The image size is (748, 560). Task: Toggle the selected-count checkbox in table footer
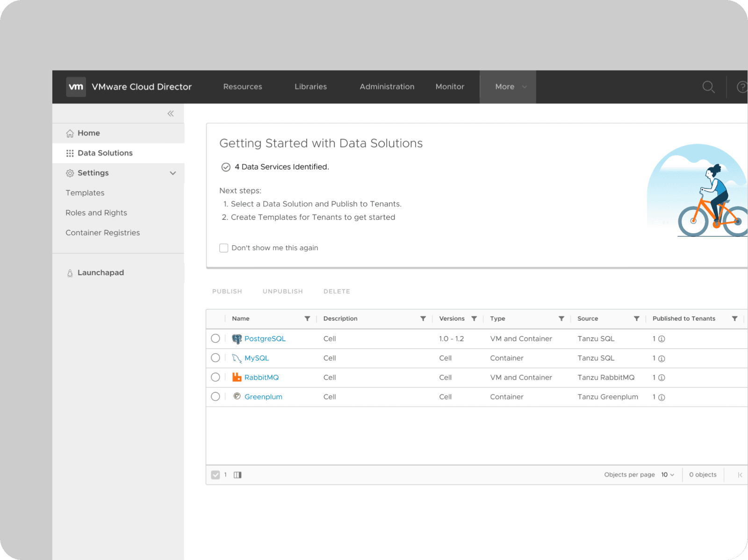pos(216,475)
